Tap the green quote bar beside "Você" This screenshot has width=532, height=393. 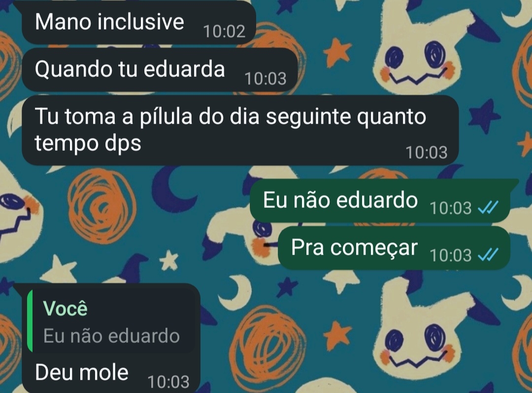click(30, 321)
